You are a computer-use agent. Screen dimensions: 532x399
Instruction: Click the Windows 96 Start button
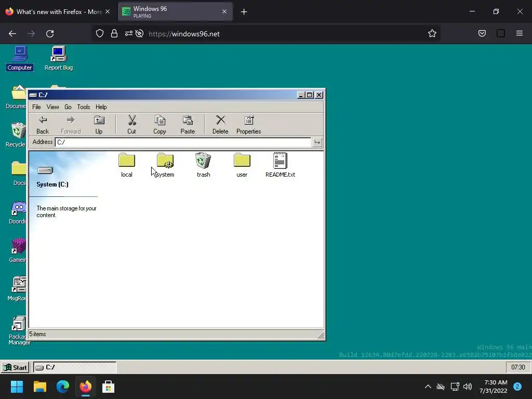(15, 367)
